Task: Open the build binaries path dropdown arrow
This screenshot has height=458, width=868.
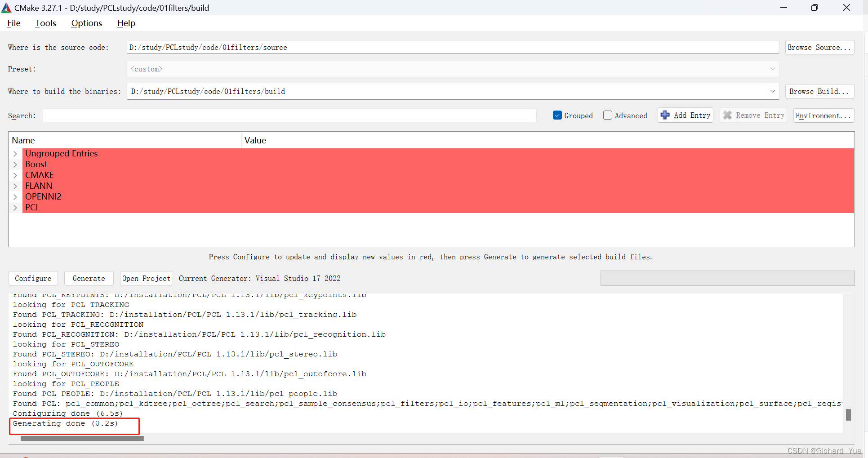Action: [772, 91]
